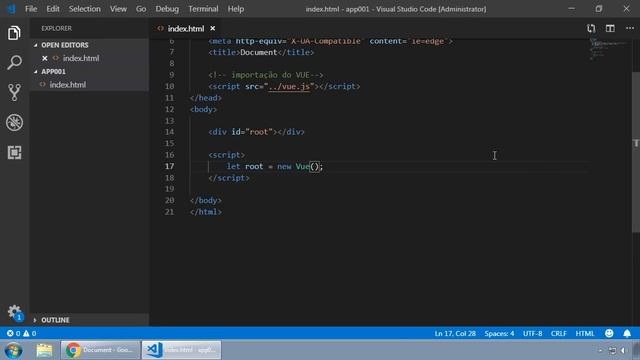This screenshot has height=360, width=640.
Task: Close index.html in Open Editors list
Action: [x=45, y=58]
